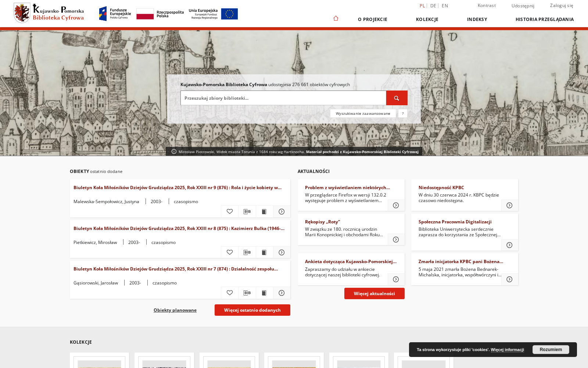
Task: Click the home icon in navigation bar
Action: click(x=336, y=18)
